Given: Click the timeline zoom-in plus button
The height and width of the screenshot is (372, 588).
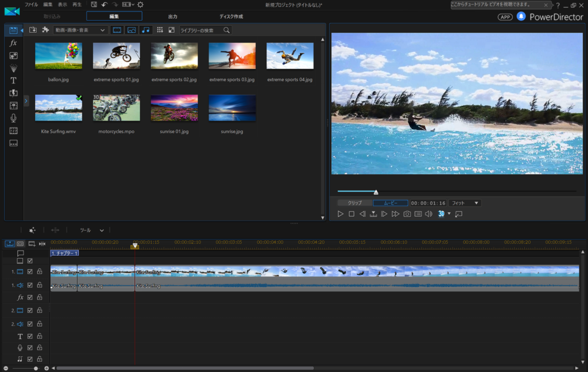Looking at the screenshot, I should tap(47, 368).
